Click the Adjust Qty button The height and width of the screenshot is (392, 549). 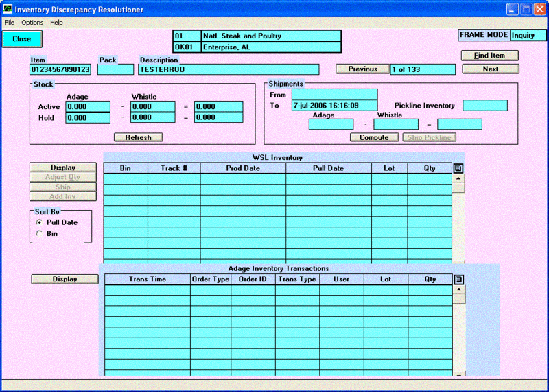click(x=63, y=177)
